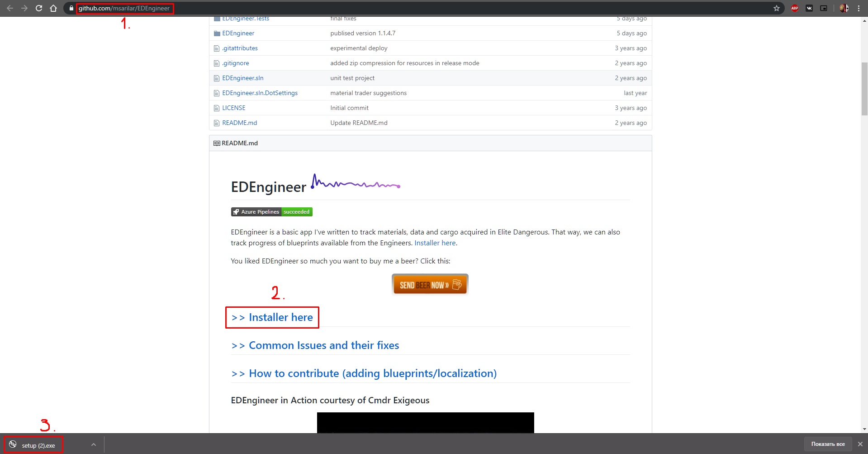Click the '5 days ago' timestamp for EDEngineer
This screenshot has height=454, width=868.
631,33
